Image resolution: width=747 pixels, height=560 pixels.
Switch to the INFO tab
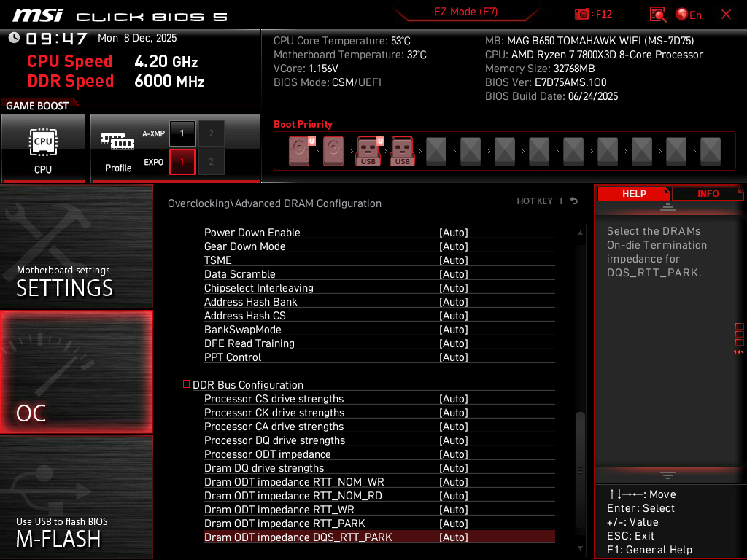pos(708,194)
